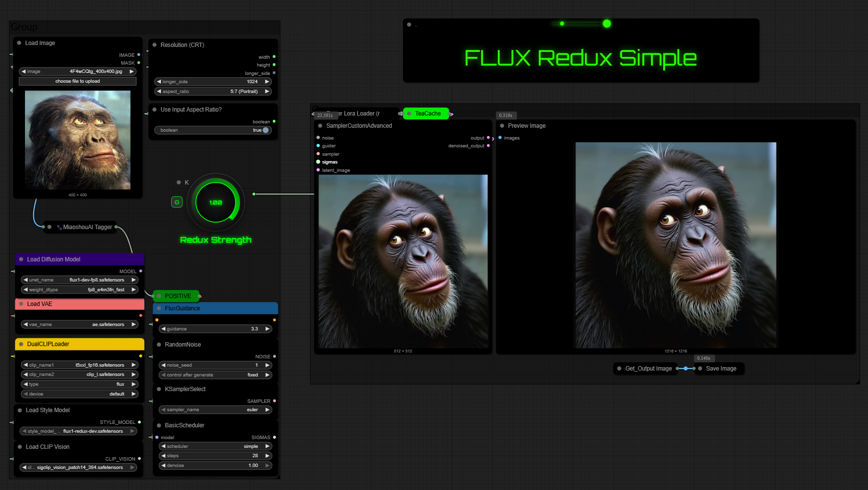Click the SamplerCustomAdvanced collapse dot
Viewport: 868px width, 490px height.
pyautogui.click(x=320, y=126)
